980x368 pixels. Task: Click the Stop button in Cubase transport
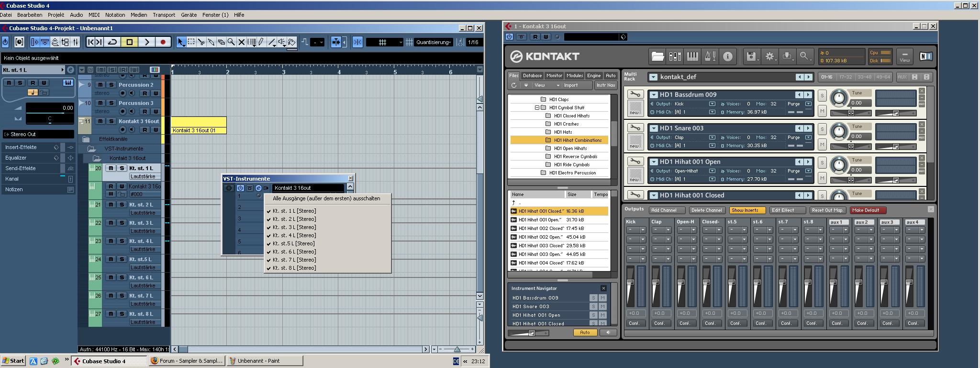coord(129,42)
